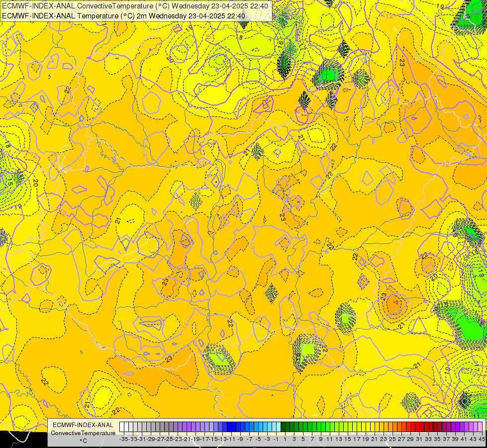Pick the dark green 1 °C legend swatch
Viewport: 487px width, 448px height.
pyautogui.click(x=283, y=427)
